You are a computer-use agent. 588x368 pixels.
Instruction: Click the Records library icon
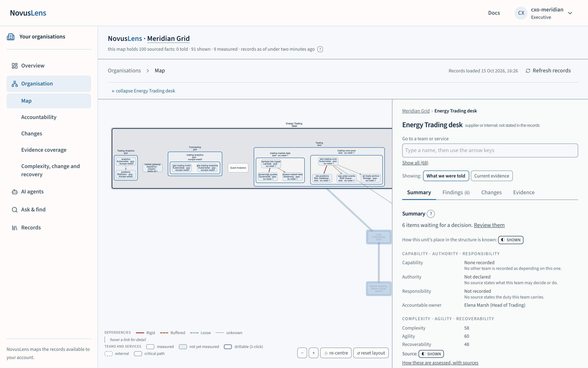tap(14, 228)
